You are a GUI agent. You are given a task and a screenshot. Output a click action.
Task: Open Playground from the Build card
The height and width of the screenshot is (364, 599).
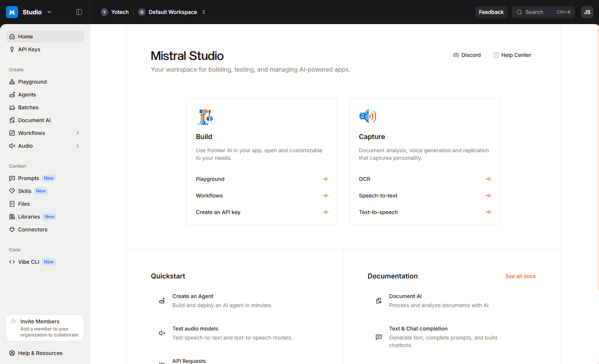coord(262,179)
